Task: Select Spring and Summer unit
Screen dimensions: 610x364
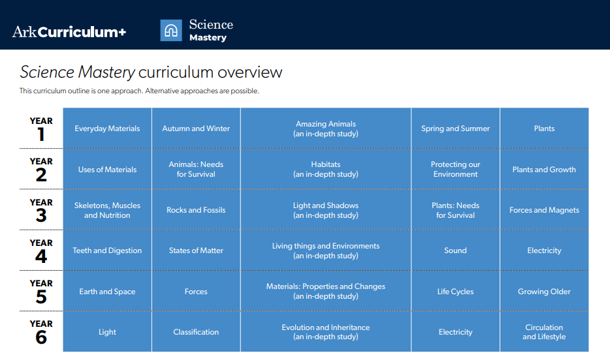Action: [x=455, y=129]
